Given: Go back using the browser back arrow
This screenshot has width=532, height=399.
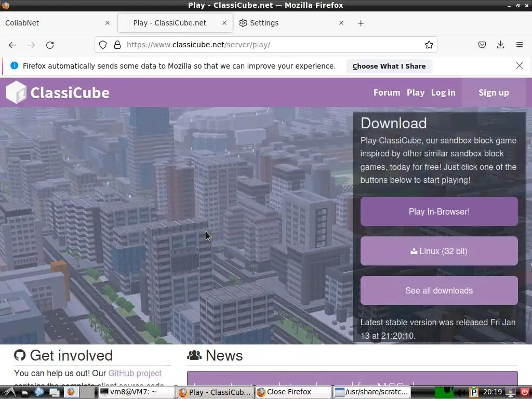Looking at the screenshot, I should (12, 45).
